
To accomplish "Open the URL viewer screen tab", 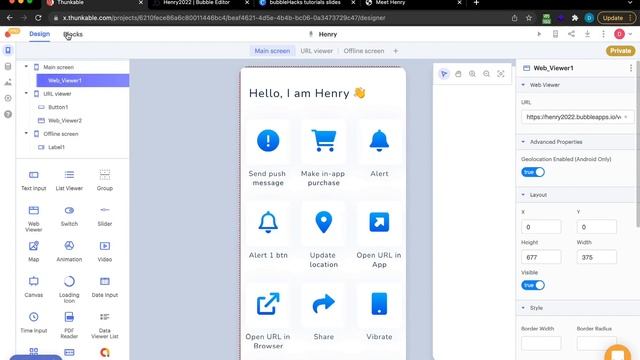I will tap(317, 51).
